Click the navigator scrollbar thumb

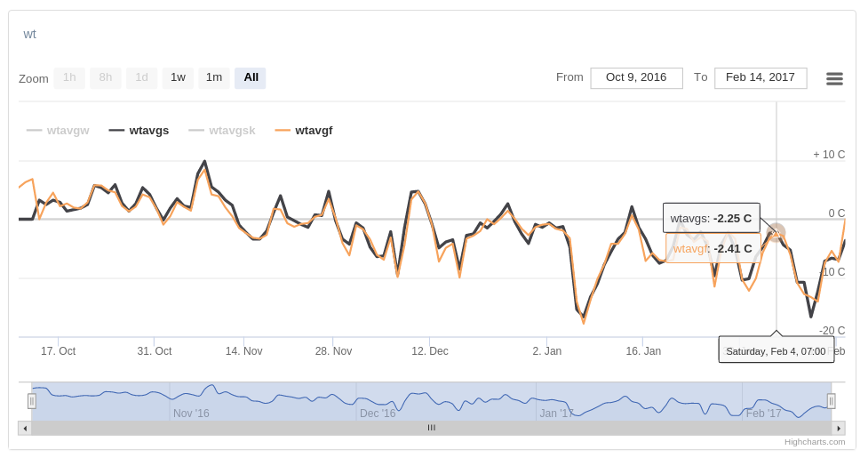[x=432, y=428]
